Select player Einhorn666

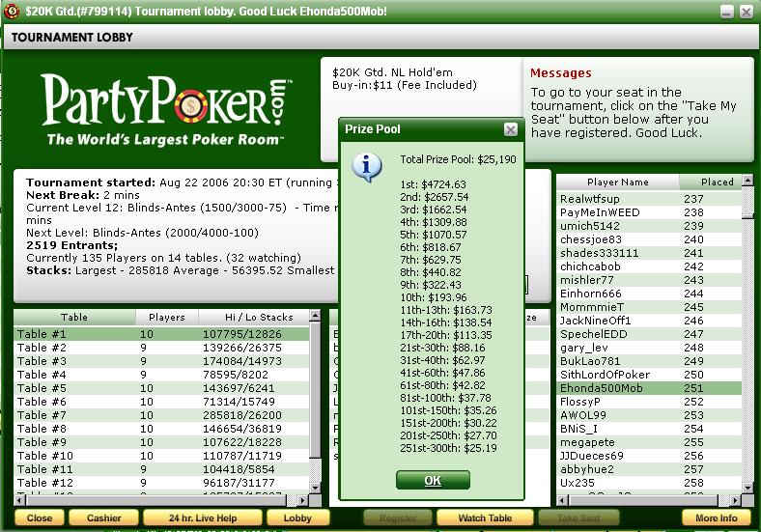click(x=649, y=294)
